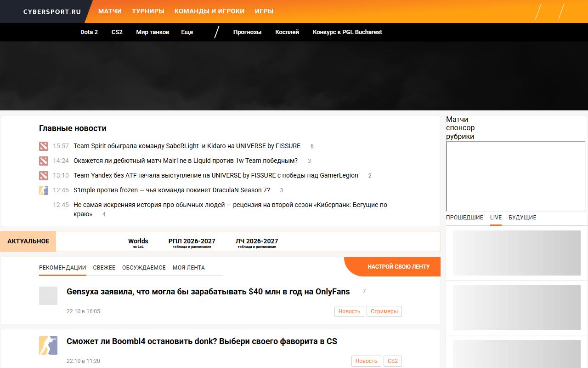Open the МАТЧИ menu item

pyautogui.click(x=110, y=11)
